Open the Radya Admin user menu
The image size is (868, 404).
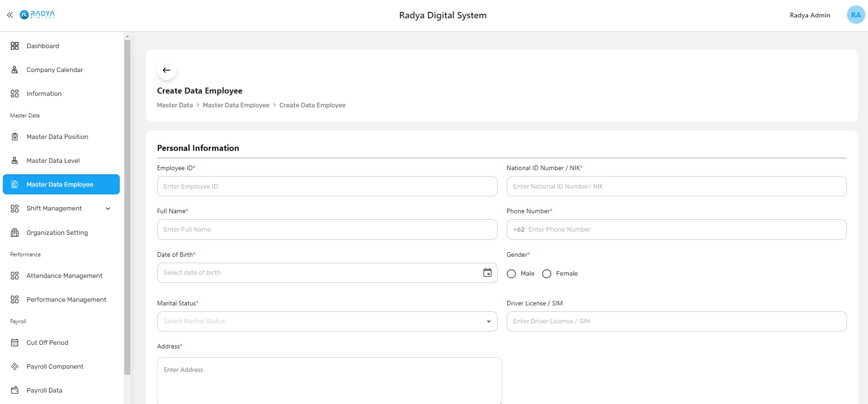click(x=810, y=15)
